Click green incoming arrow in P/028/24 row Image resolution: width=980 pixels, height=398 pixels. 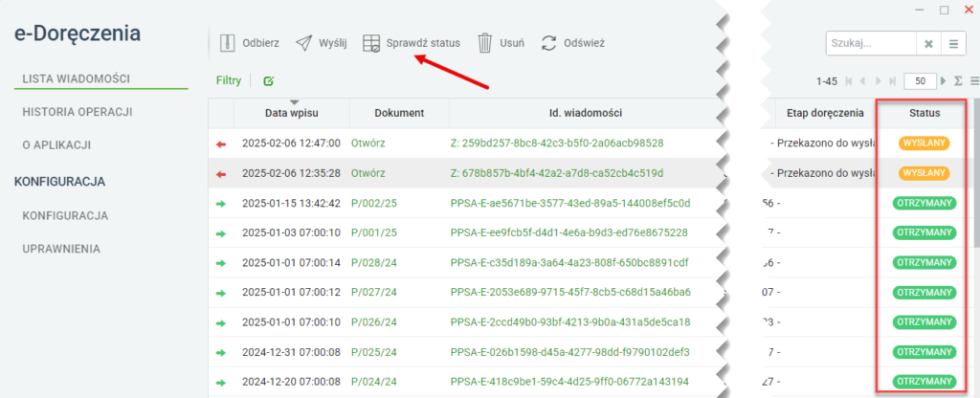click(220, 263)
